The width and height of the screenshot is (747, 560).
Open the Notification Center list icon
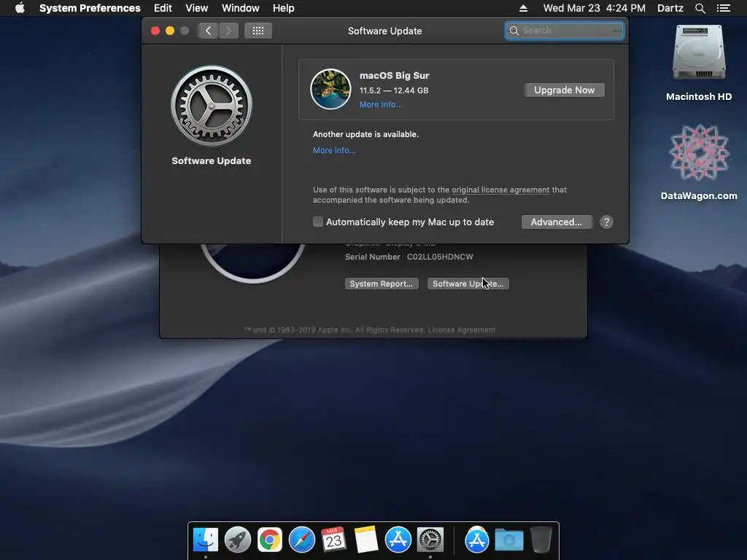724,8
